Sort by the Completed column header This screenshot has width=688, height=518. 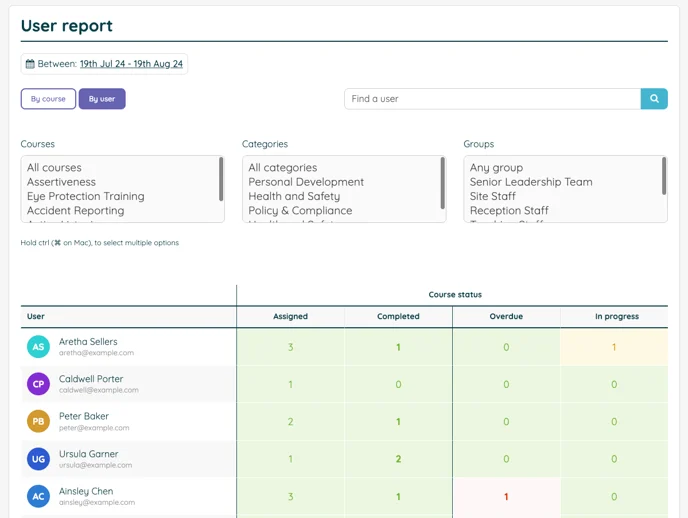(x=398, y=316)
